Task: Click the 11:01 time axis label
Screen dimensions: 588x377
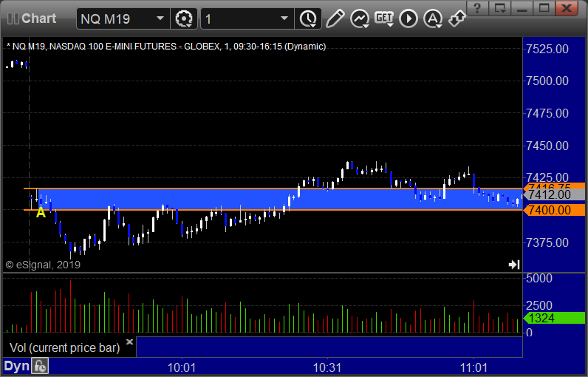Action: click(474, 367)
